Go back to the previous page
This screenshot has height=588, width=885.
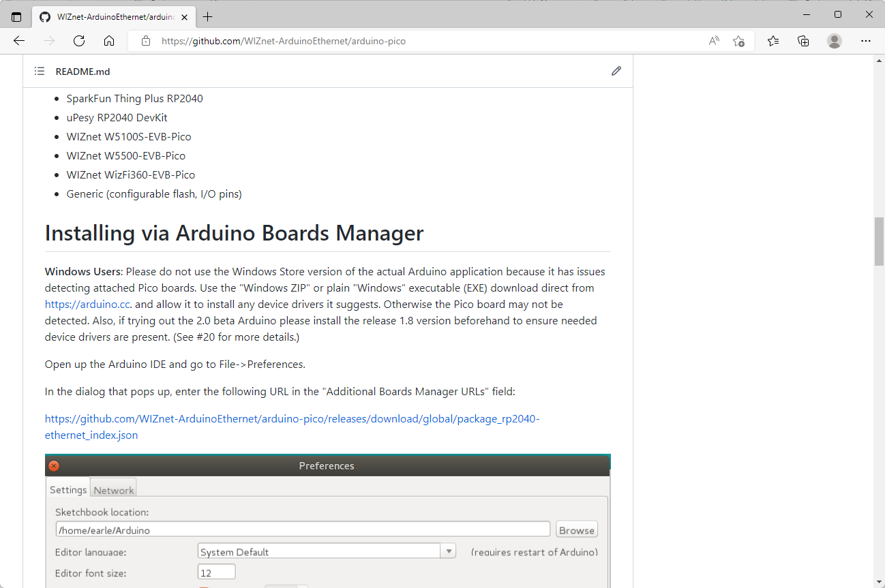coord(19,41)
